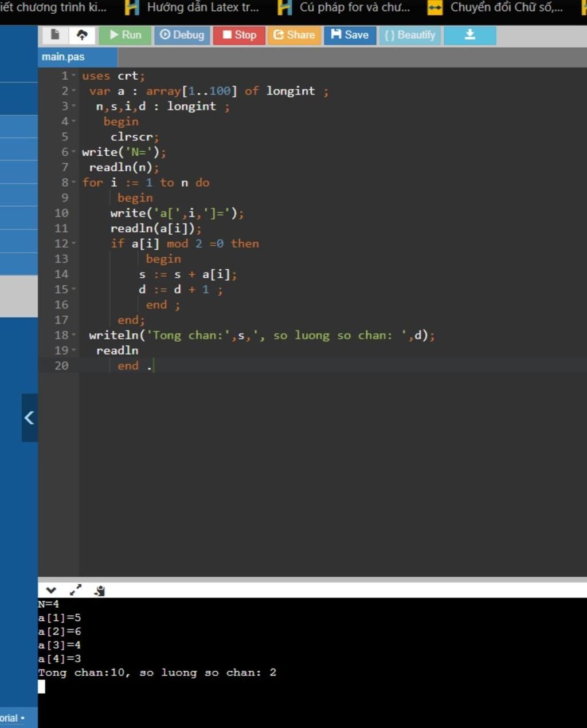Click the "write('N=');" line

[x=124, y=152]
